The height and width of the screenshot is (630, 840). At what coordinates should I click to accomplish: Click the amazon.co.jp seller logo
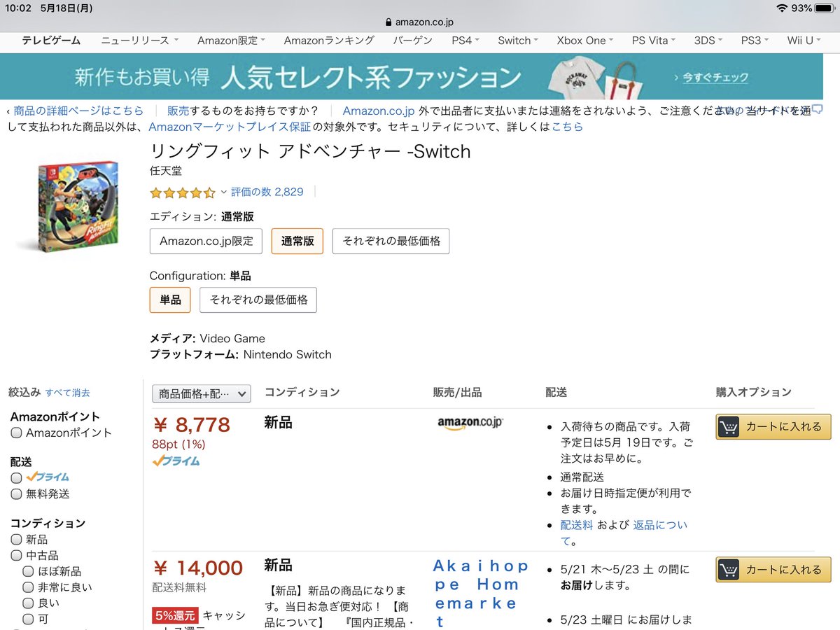point(470,423)
